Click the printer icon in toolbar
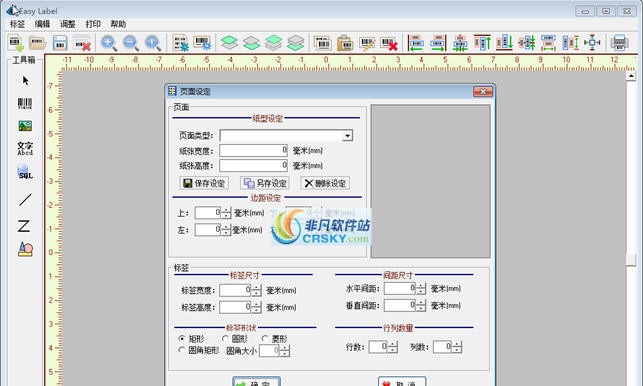This screenshot has width=643, height=386. coord(619,43)
